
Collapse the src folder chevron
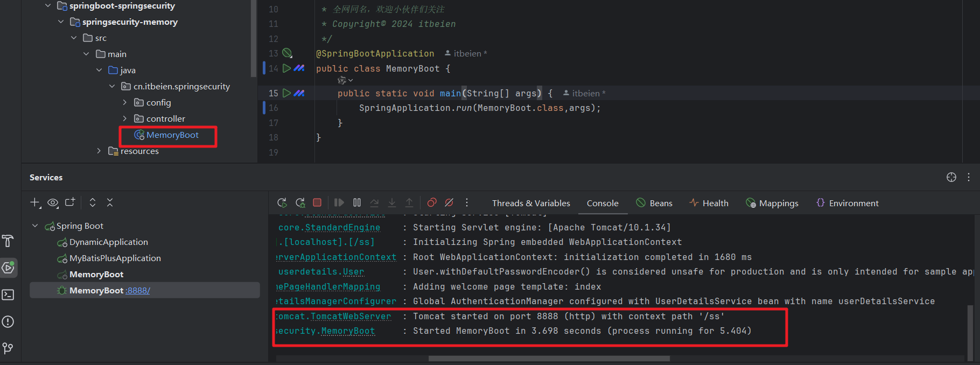pos(74,38)
